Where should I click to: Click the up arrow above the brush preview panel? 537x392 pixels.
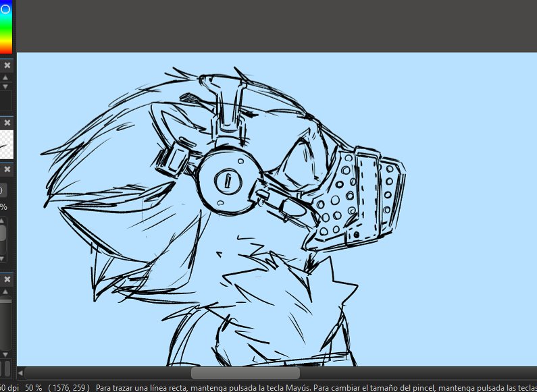point(5,78)
